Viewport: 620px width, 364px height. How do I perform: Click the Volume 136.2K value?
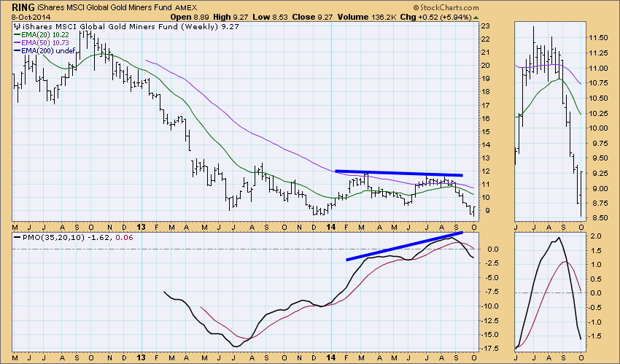[368, 17]
